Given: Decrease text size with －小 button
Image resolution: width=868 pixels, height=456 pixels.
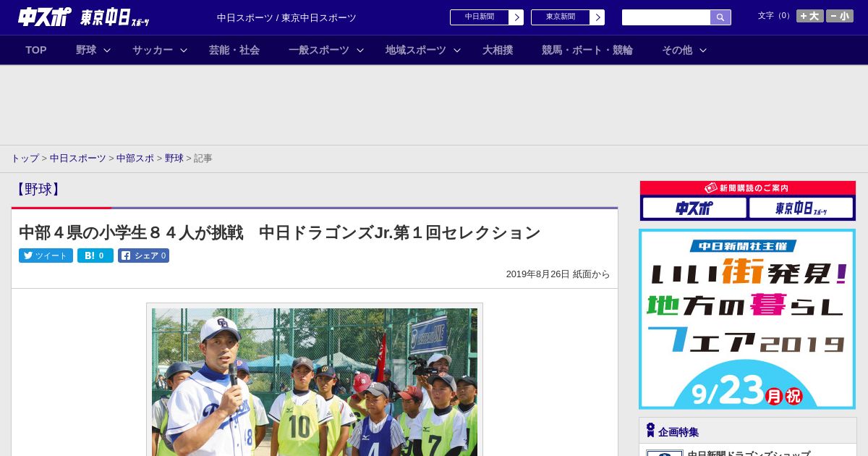Looking at the screenshot, I should coord(840,16).
